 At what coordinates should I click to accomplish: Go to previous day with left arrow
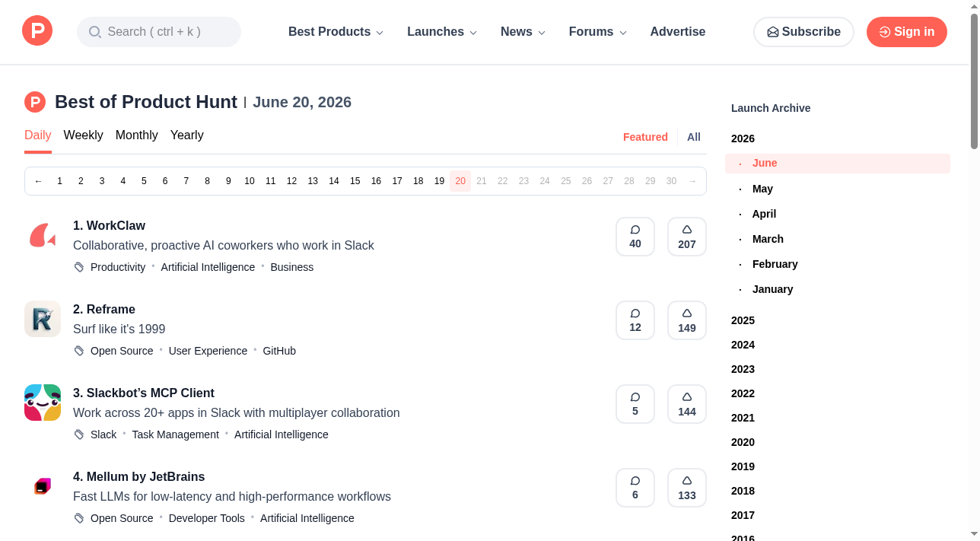pyautogui.click(x=39, y=181)
